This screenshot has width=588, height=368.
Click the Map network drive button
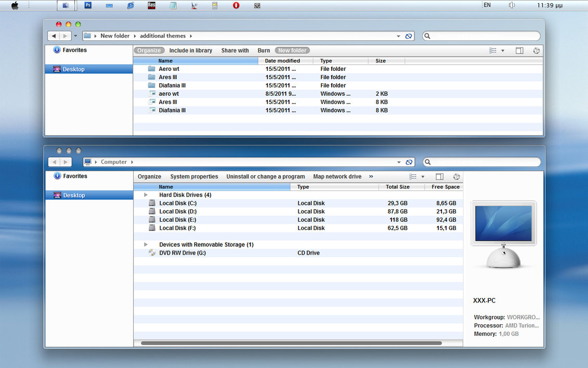[x=337, y=176]
